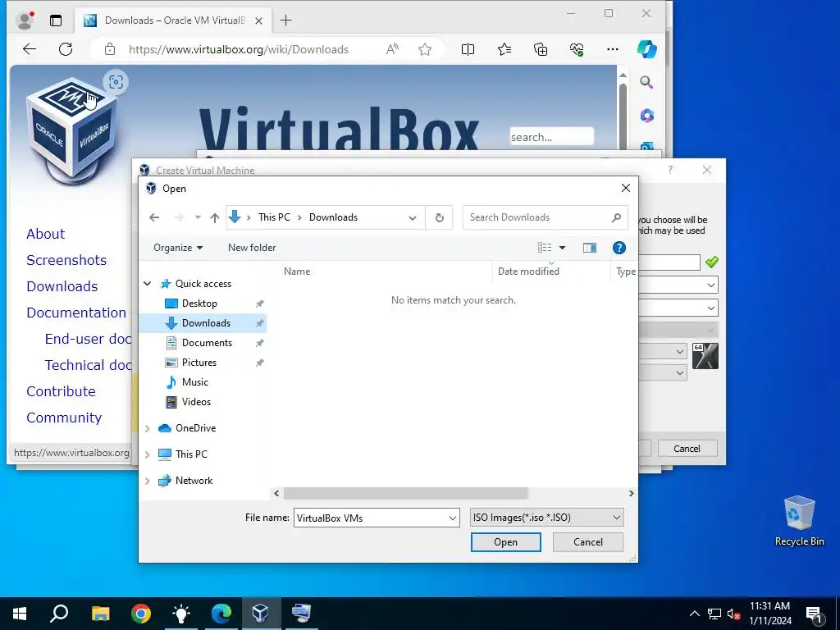Click the VirtualBox site search box
Image resolution: width=840 pixels, height=630 pixels.
(551, 137)
